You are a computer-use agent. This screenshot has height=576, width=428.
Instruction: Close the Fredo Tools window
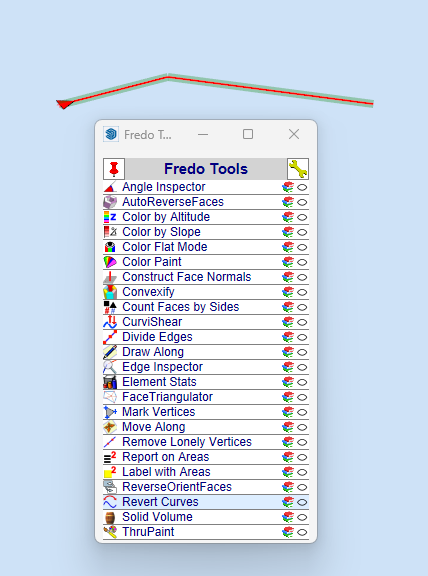(x=294, y=134)
